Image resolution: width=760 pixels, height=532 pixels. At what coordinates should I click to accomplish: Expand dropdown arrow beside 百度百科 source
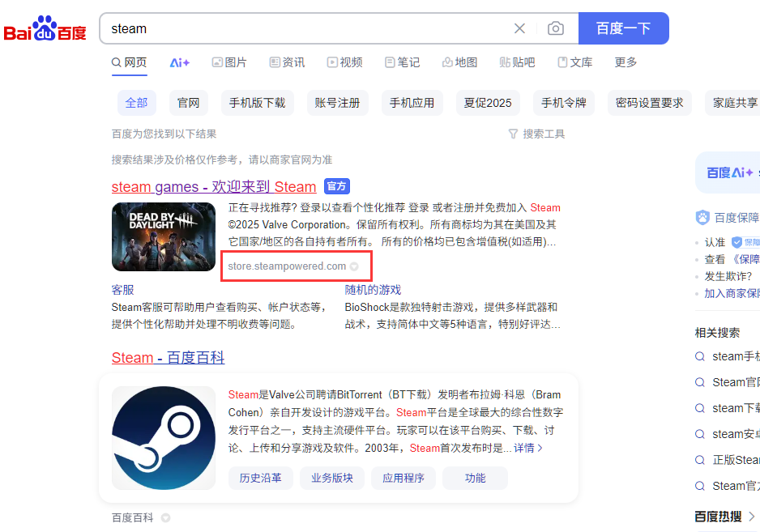coord(166,518)
